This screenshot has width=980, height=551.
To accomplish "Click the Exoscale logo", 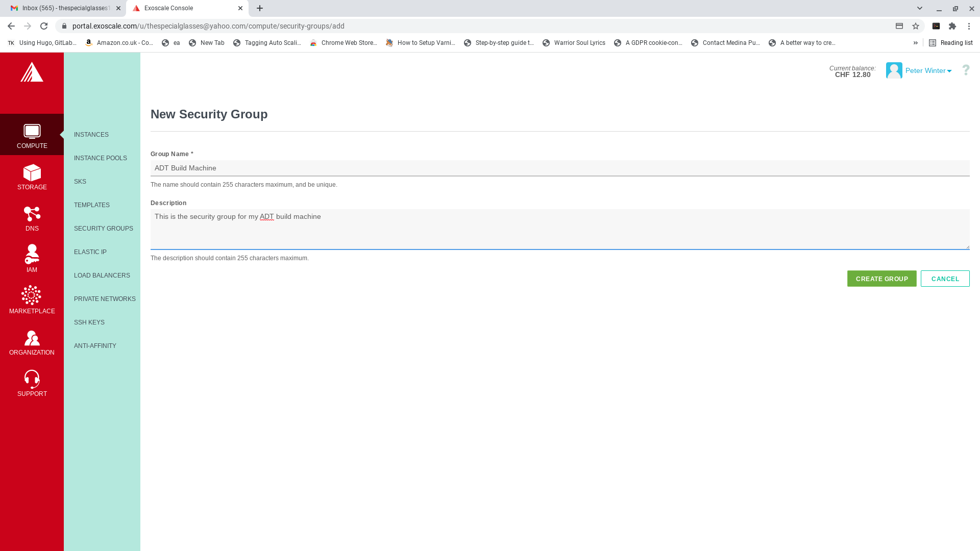I will [32, 72].
